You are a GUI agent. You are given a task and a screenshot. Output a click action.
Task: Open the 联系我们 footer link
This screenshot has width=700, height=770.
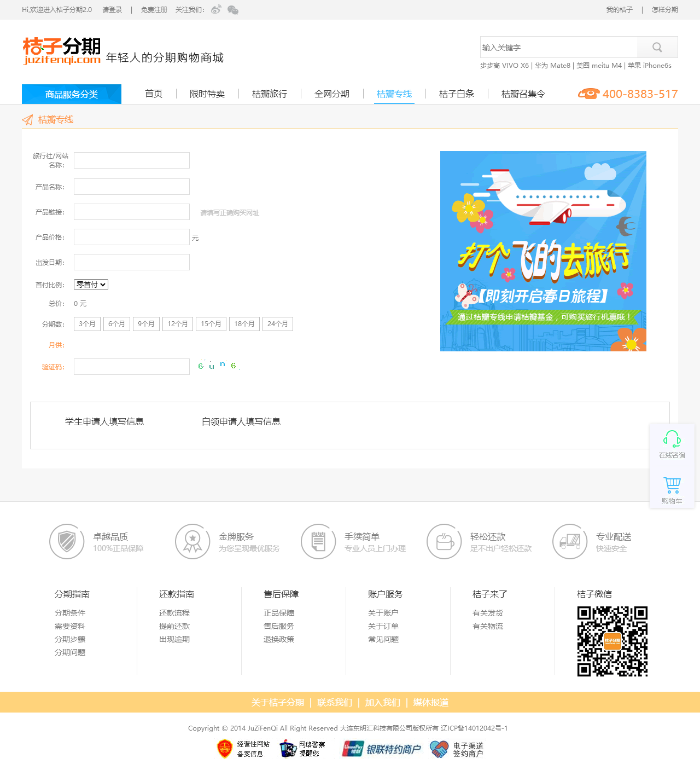point(335,703)
